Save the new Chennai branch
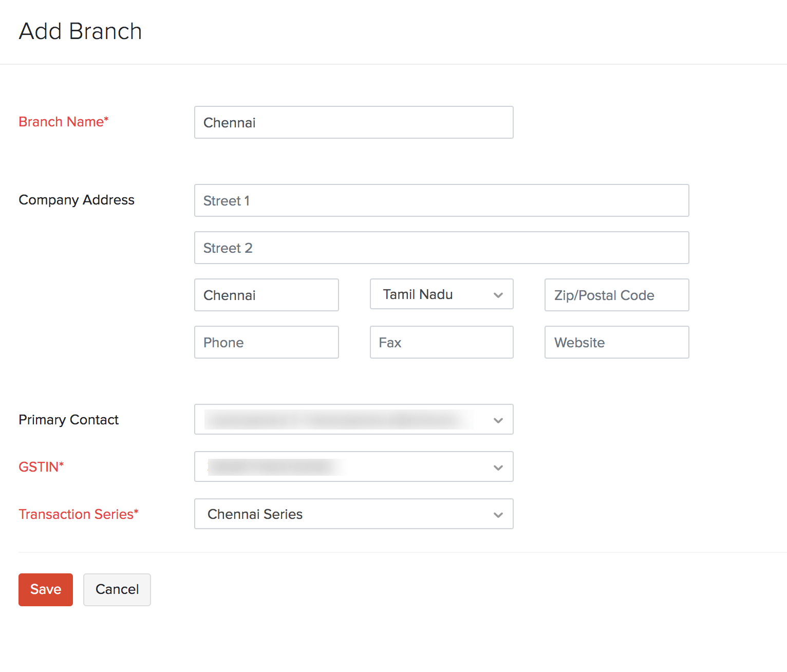The width and height of the screenshot is (787, 672). tap(45, 589)
